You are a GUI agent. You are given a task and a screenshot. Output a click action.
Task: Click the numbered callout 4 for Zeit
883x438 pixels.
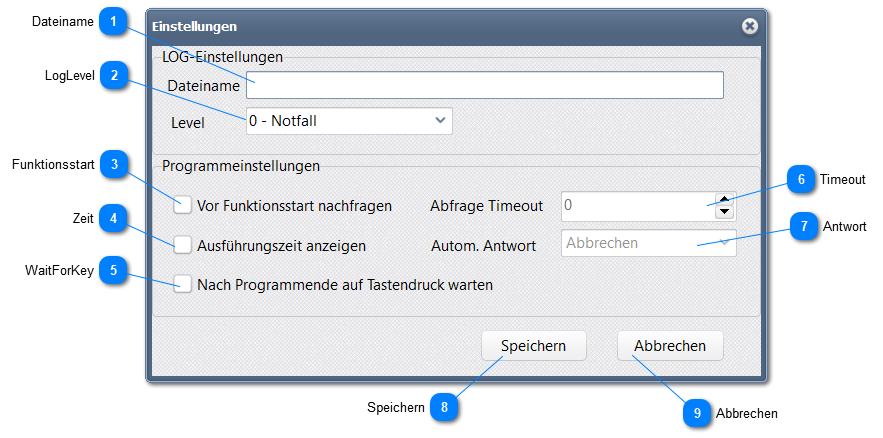click(x=117, y=219)
